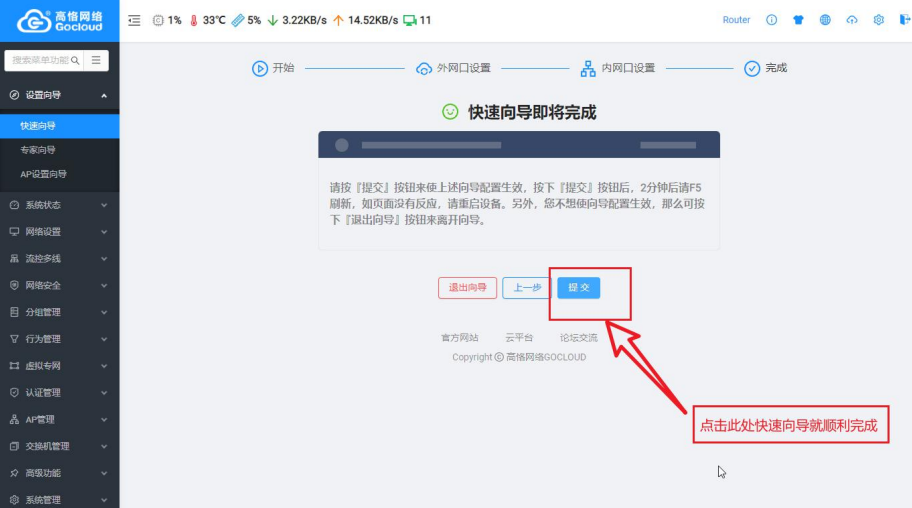Open the gear settings icon in header

point(878,20)
